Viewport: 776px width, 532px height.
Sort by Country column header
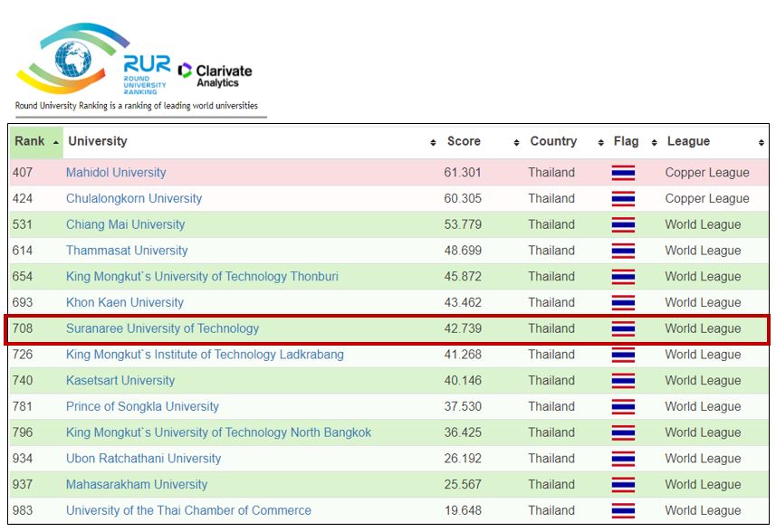point(566,141)
